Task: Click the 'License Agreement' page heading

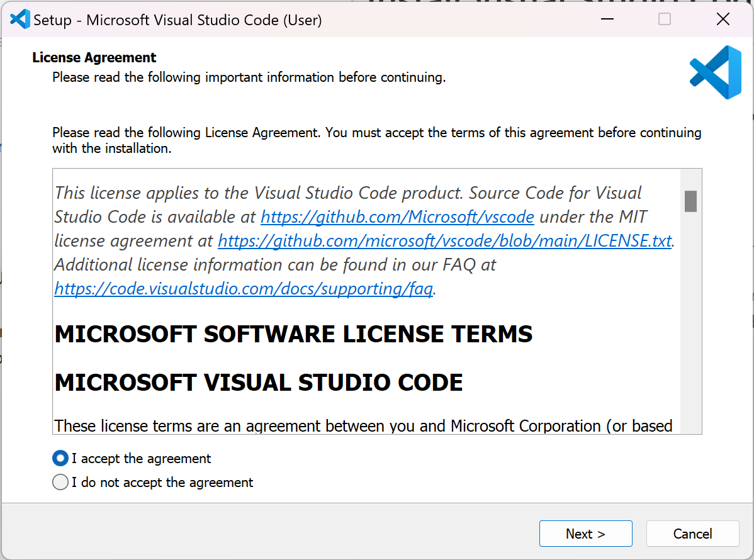Action: click(93, 57)
